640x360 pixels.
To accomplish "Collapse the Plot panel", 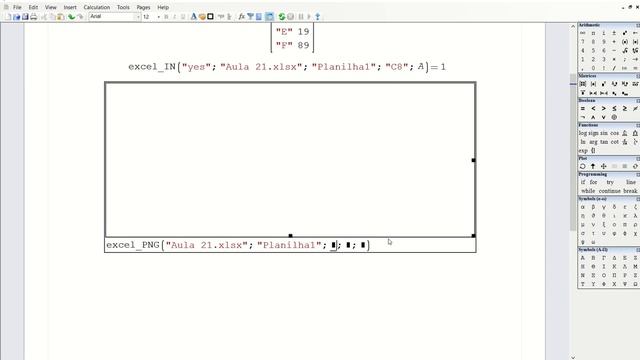I will point(638,158).
